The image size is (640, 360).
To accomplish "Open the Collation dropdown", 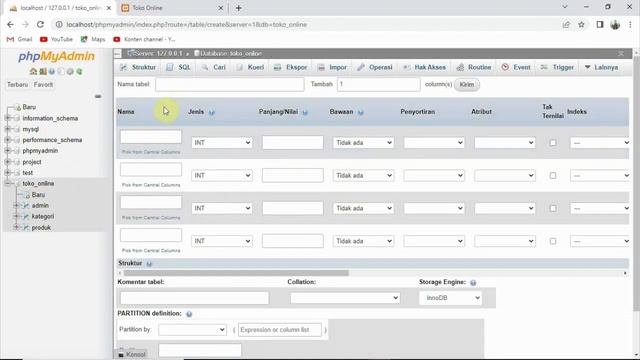I will point(345,298).
